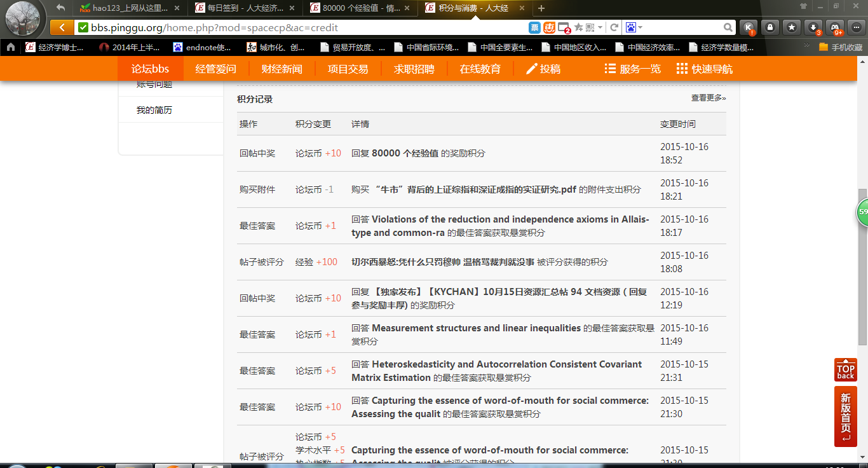Click the home icon on the bookmarks bar
The width and height of the screenshot is (868, 468).
(x=10, y=47)
